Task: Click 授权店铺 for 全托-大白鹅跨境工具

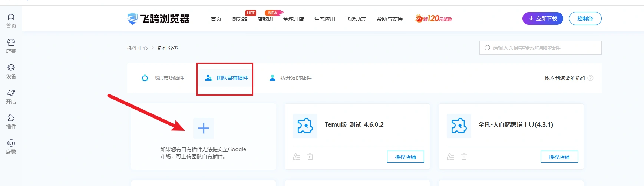Action: click(559, 157)
